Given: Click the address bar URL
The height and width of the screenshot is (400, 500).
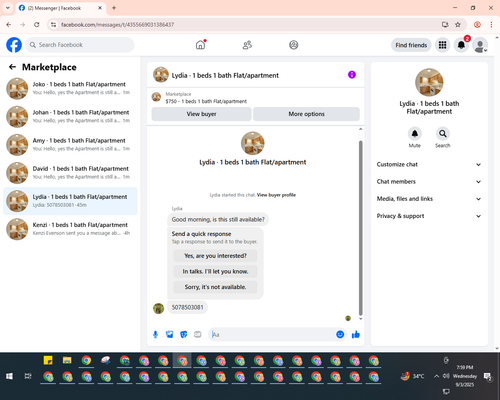Looking at the screenshot, I should point(117,24).
